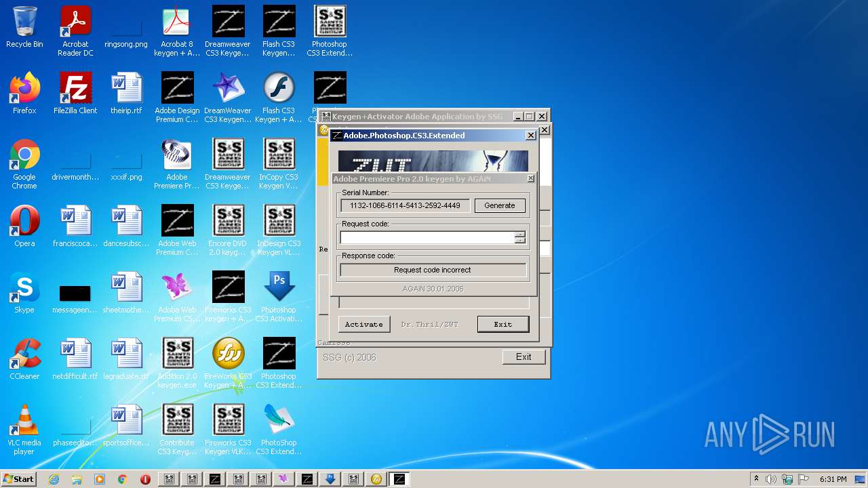868x488 pixels.
Task: Select Contribute CS3 Keyg... desktop icon
Action: pos(177,430)
